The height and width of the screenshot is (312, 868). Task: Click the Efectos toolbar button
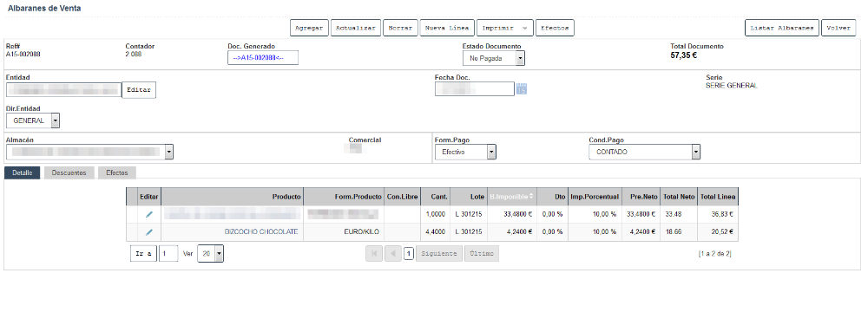click(556, 29)
